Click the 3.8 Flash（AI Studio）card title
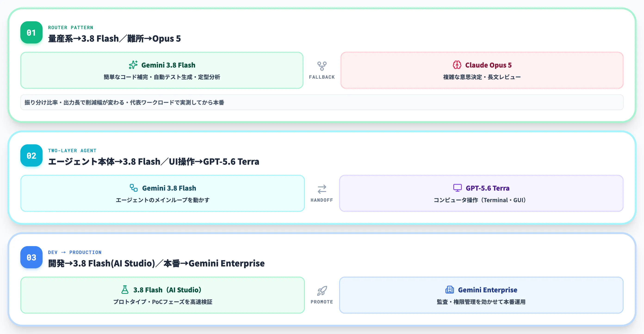644x334 pixels. [x=167, y=290]
